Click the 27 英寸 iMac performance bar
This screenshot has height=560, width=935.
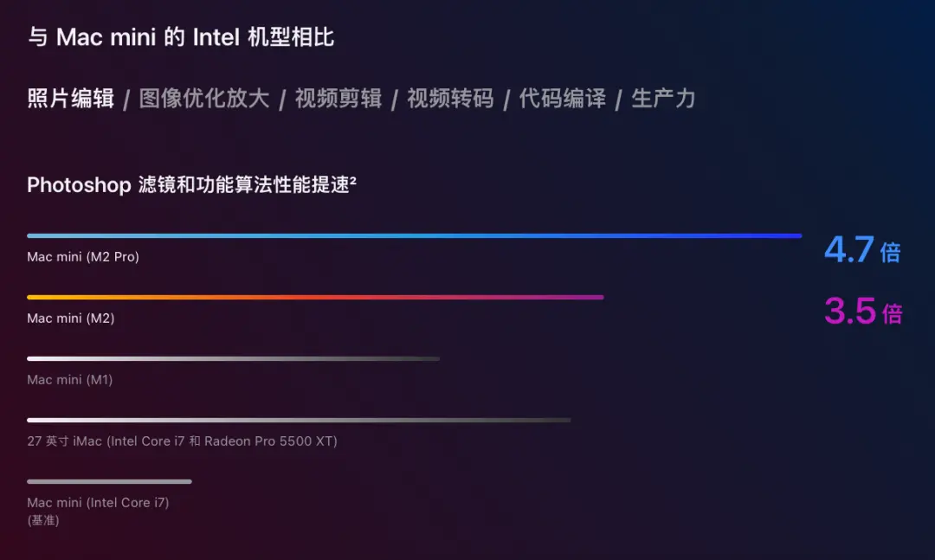299,420
